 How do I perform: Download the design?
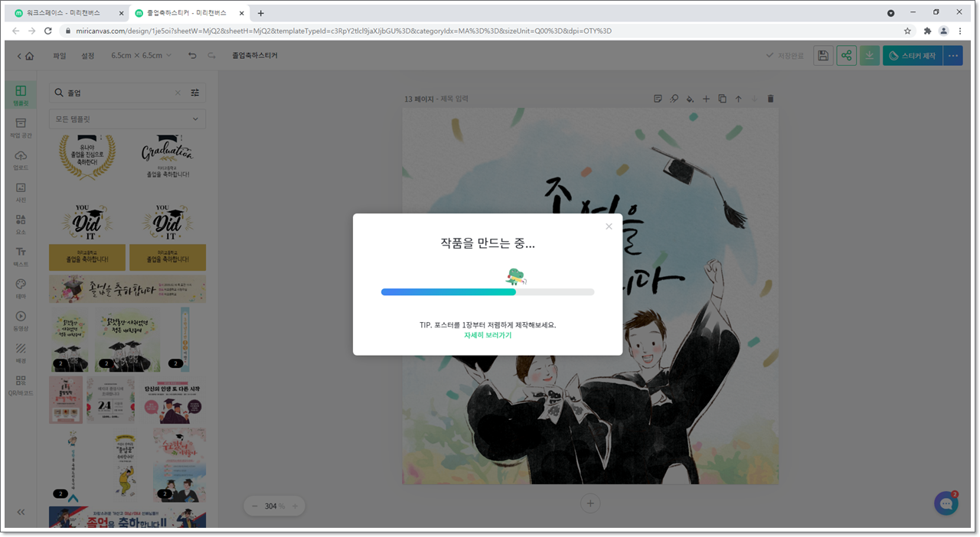tap(870, 56)
